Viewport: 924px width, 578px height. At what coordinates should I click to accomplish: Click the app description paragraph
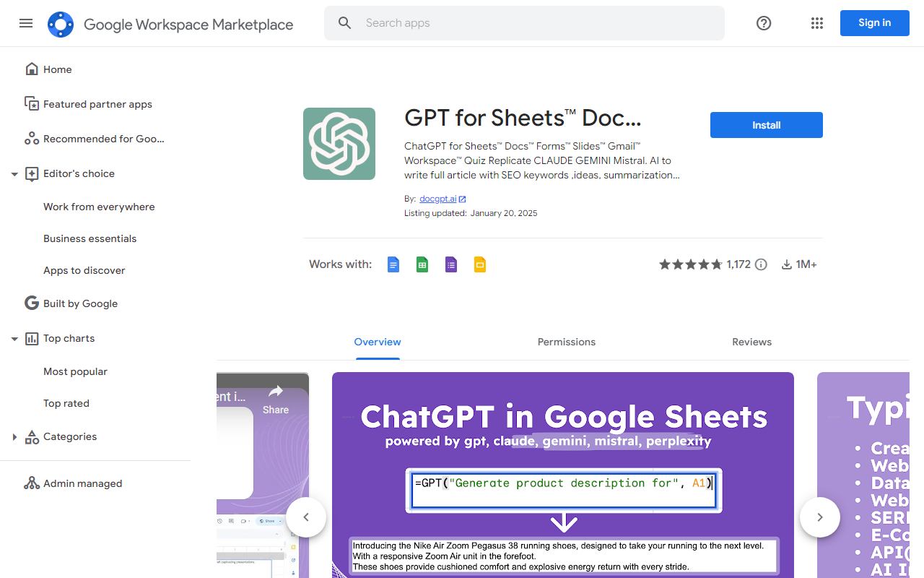tap(542, 160)
